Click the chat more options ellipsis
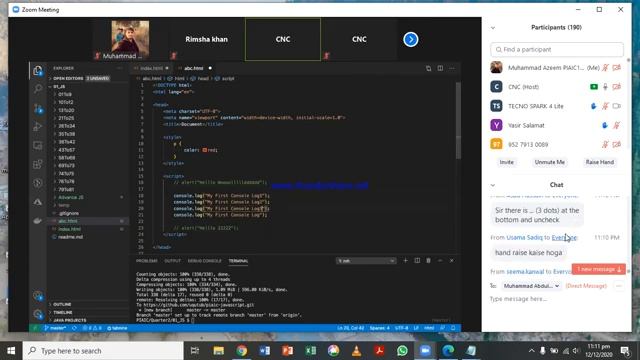 tap(619, 286)
